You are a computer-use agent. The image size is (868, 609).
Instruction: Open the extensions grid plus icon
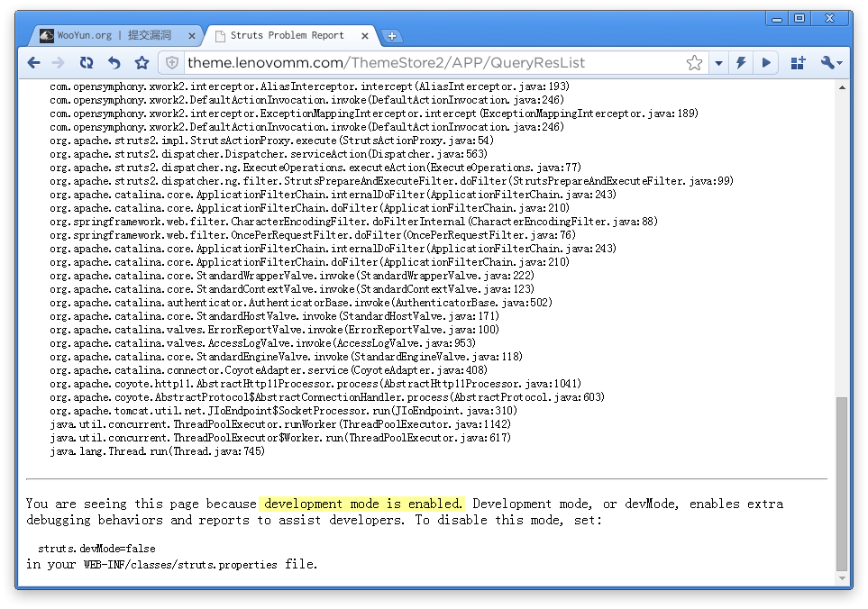798,63
